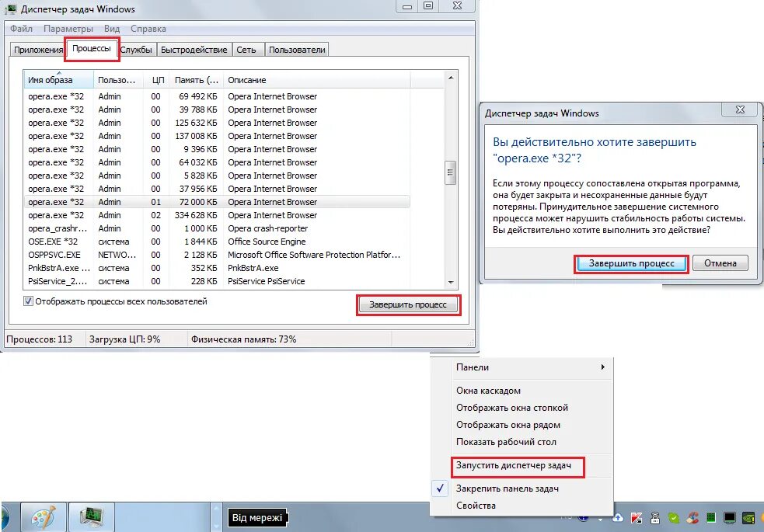Image resolution: width=764 pixels, height=532 pixels.
Task: Click the green shield checkmark tray icon
Action: click(x=674, y=518)
